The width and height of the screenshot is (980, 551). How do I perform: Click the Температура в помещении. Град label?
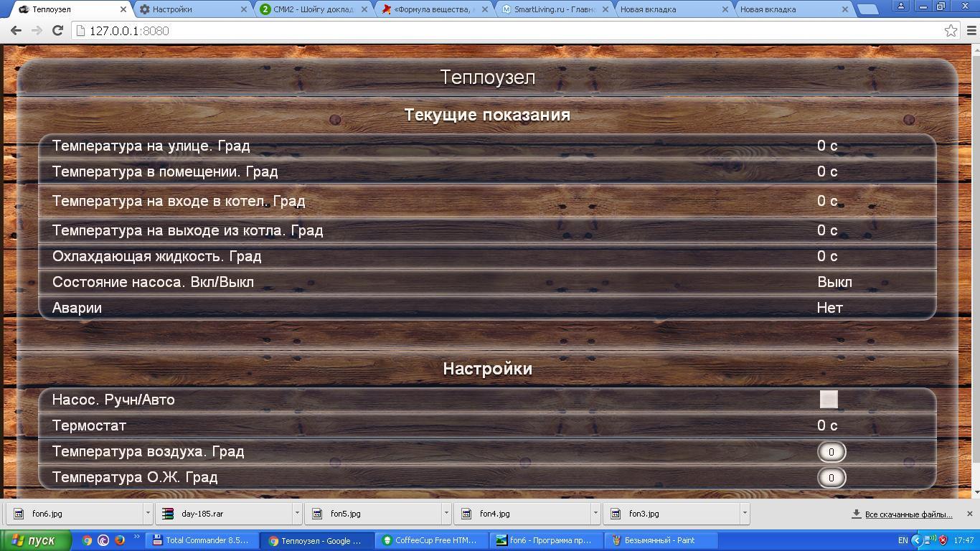(165, 171)
